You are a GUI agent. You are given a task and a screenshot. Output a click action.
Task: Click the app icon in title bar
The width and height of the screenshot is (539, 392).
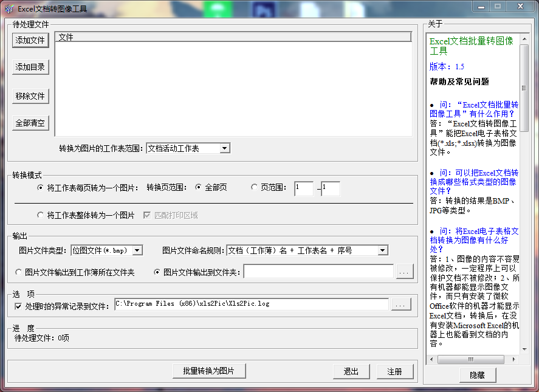pos(9,9)
